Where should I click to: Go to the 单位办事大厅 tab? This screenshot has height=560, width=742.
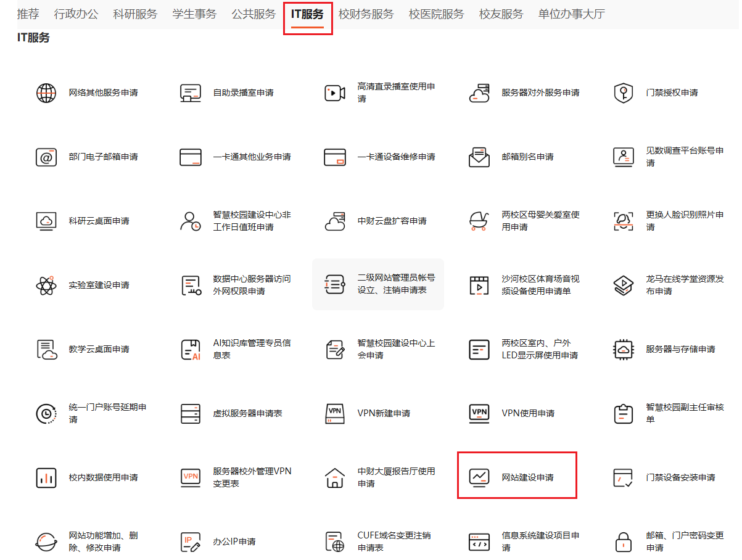pyautogui.click(x=571, y=14)
